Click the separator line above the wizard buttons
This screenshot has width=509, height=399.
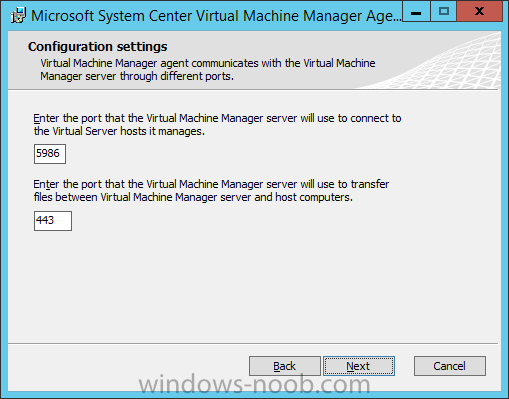tap(253, 343)
